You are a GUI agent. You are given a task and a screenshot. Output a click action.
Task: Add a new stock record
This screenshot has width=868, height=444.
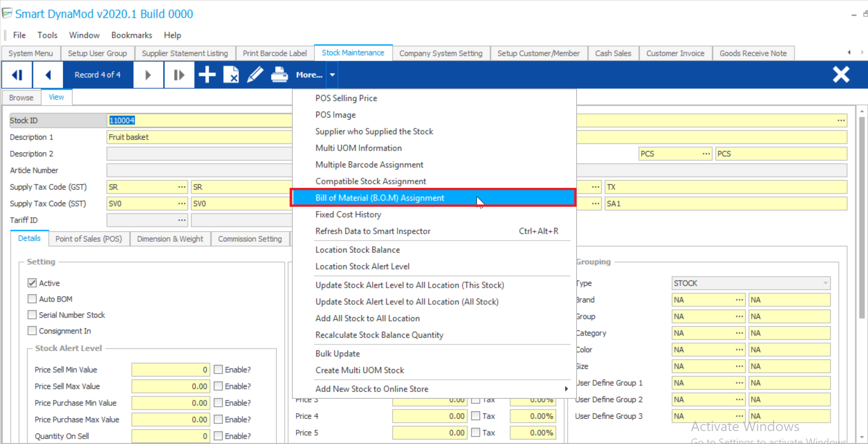pos(207,75)
